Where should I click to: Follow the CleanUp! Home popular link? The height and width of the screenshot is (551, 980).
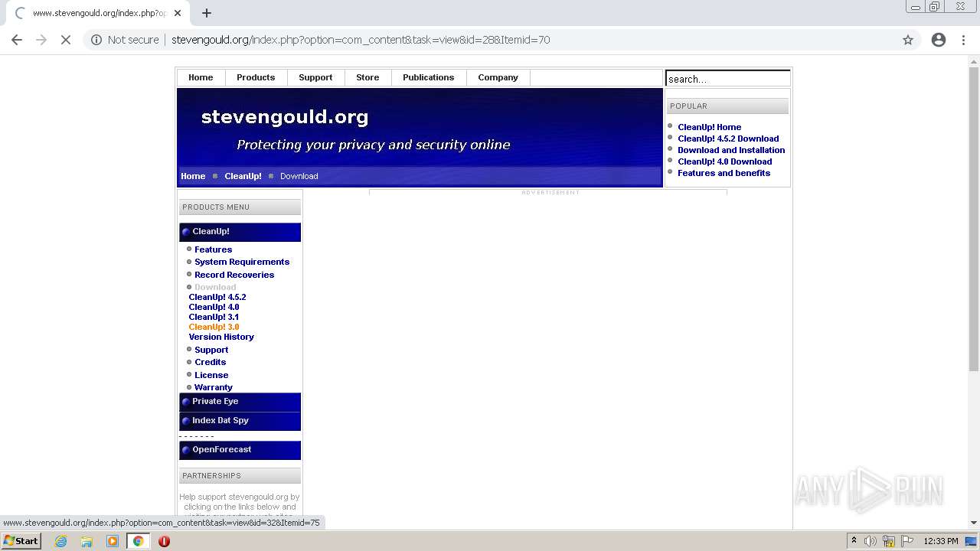coord(709,127)
